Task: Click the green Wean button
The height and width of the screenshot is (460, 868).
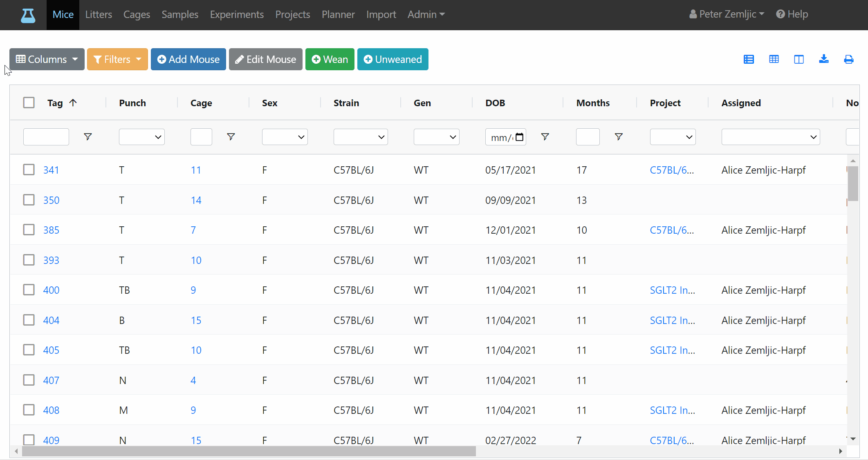Action: (330, 59)
